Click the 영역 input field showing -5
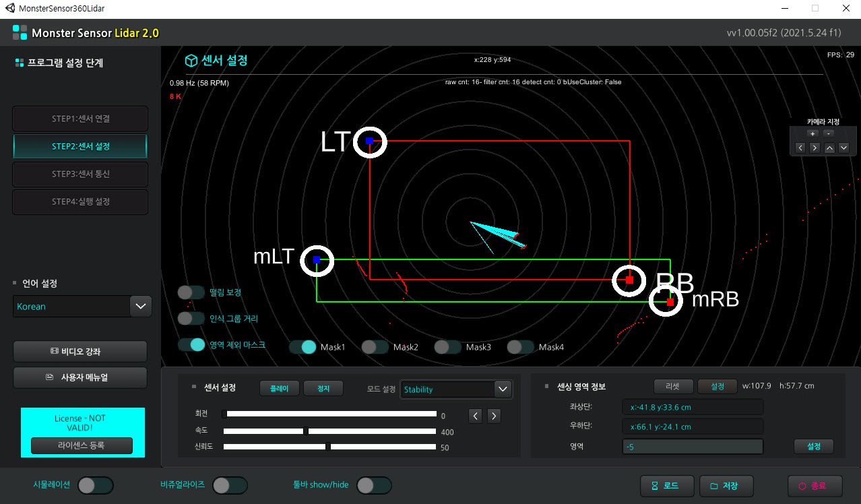The height and width of the screenshot is (504, 861). (x=693, y=447)
